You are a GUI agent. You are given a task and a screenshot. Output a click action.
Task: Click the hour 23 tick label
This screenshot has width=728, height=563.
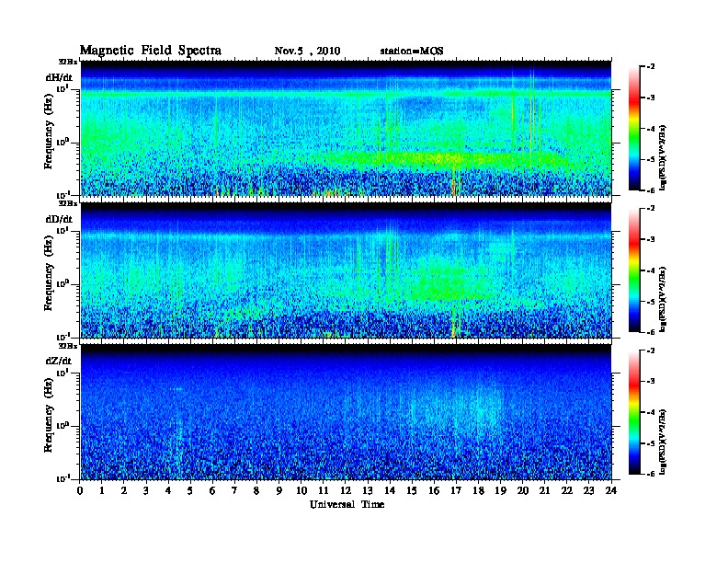tap(589, 490)
